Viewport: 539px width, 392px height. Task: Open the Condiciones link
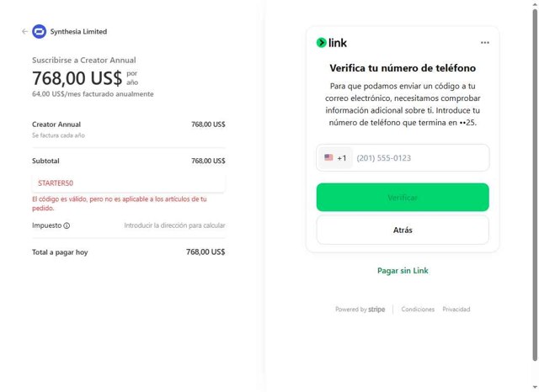(418, 310)
